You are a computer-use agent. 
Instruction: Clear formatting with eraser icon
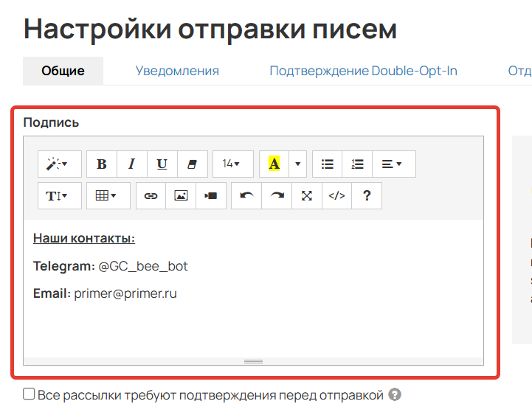pos(193,164)
